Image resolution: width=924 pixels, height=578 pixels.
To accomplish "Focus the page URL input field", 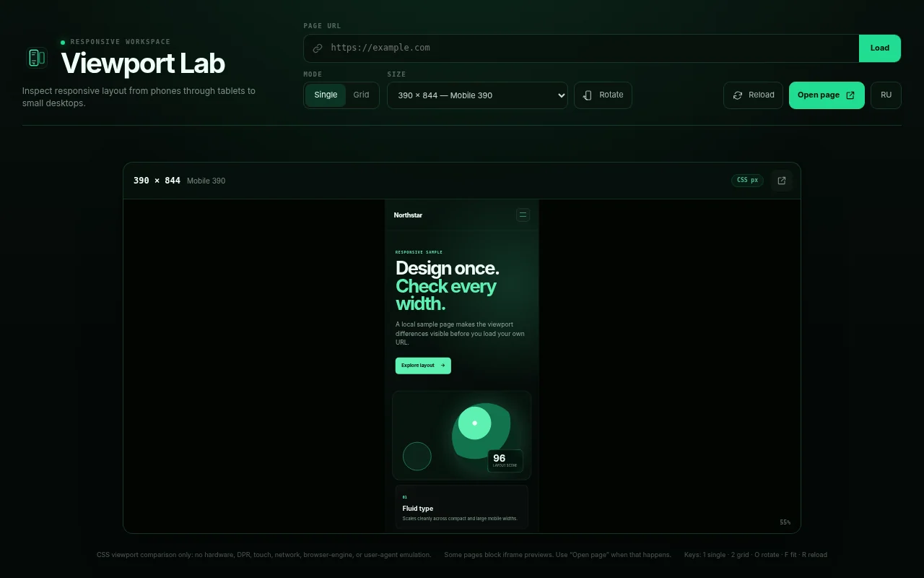I will point(581,48).
